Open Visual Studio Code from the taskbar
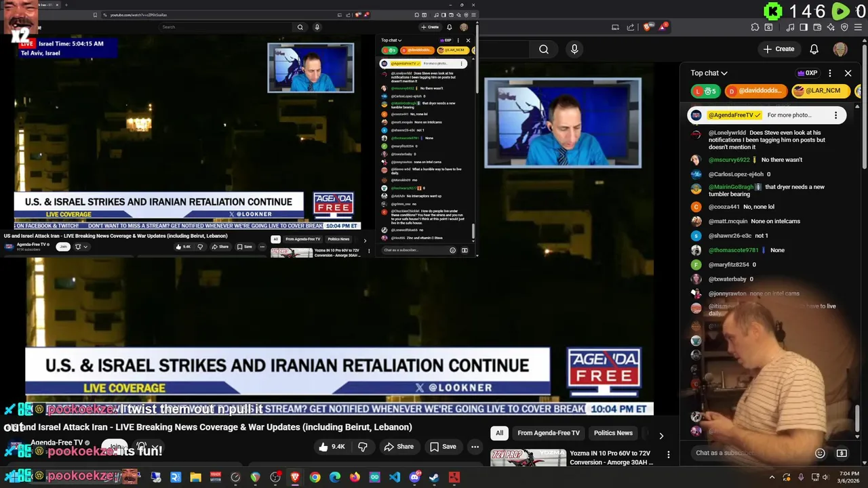The width and height of the screenshot is (868, 488). pos(395,477)
